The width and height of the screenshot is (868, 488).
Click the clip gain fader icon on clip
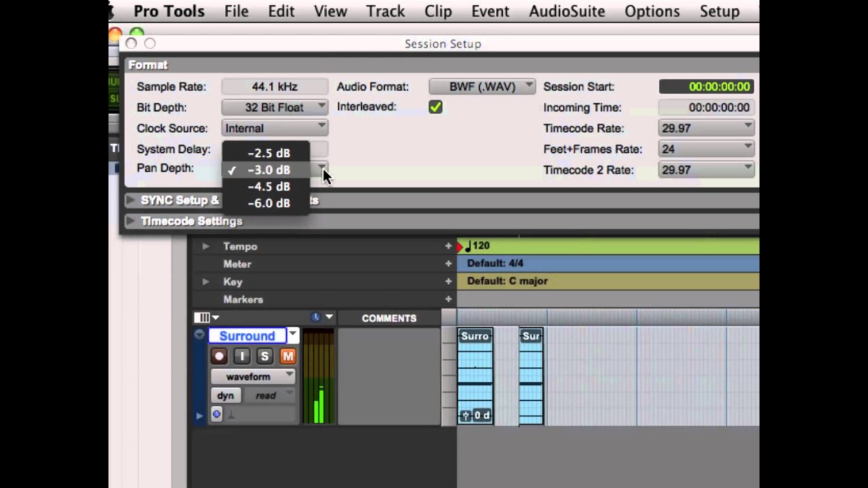coord(466,415)
